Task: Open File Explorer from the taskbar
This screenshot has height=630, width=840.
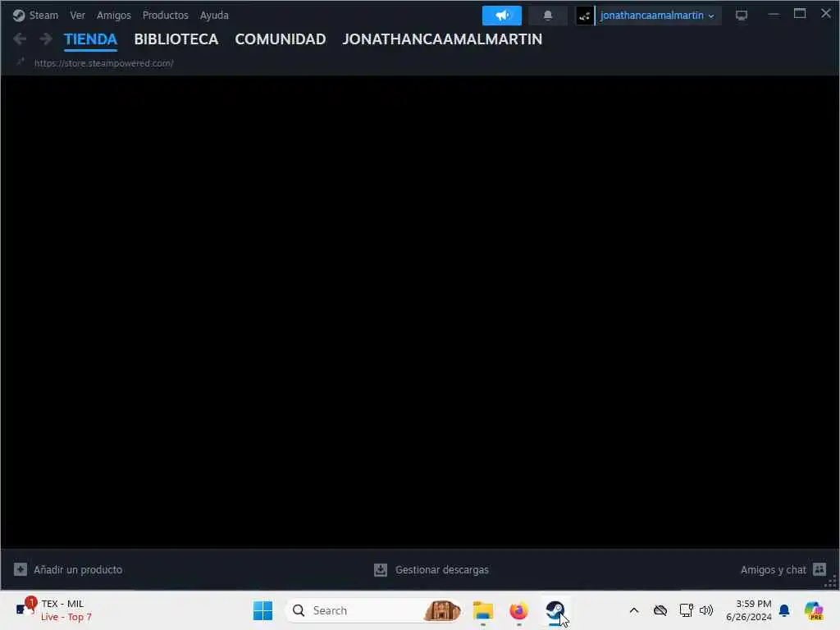Action: [482, 610]
